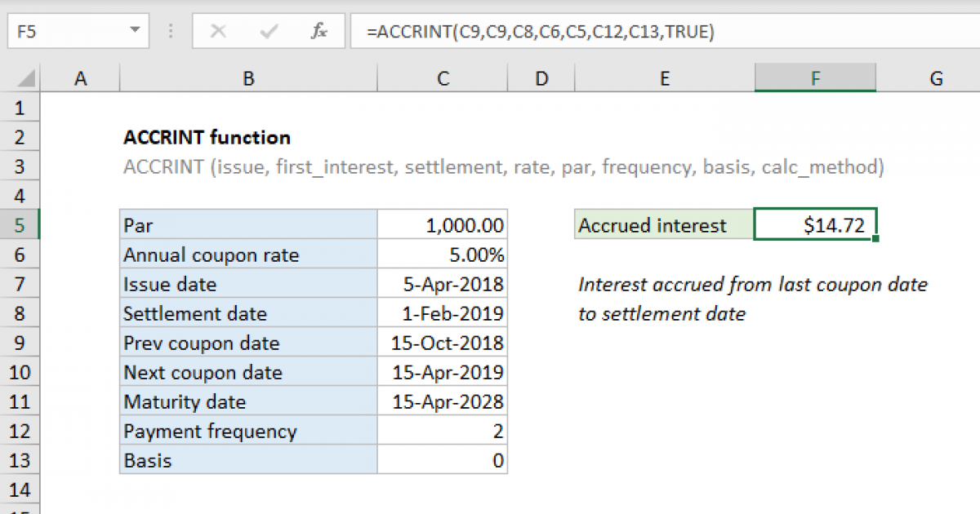Click the Name Box showing F5
980x514 pixels.
(65, 32)
